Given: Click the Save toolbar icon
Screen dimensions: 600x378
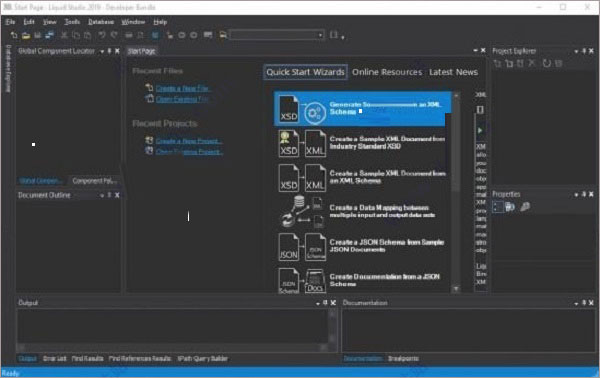Looking at the screenshot, I should pyautogui.click(x=38, y=35).
